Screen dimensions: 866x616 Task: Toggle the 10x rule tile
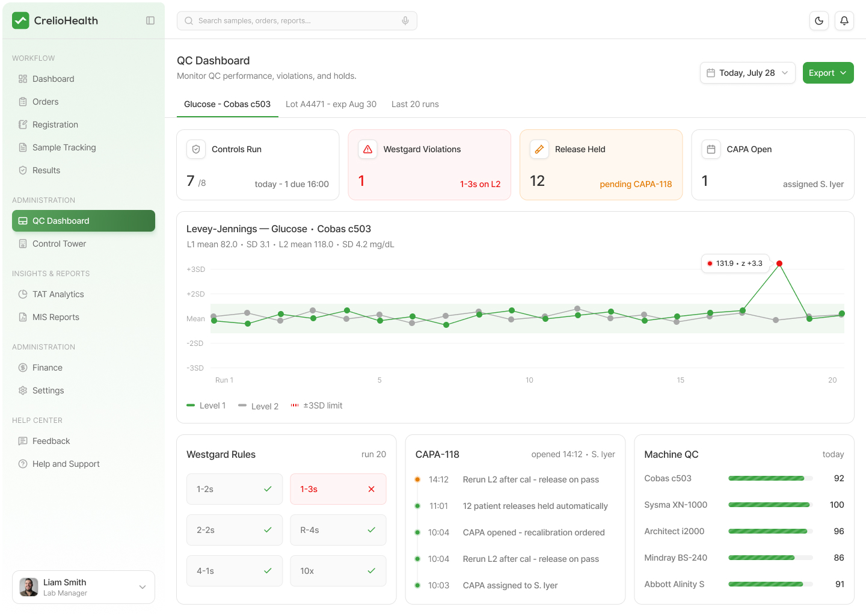[x=338, y=571]
